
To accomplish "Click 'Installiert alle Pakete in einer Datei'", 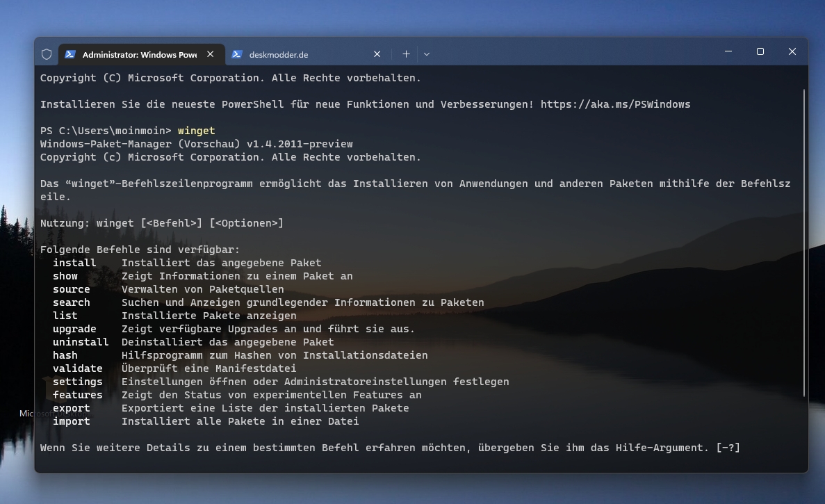I will coord(240,421).
